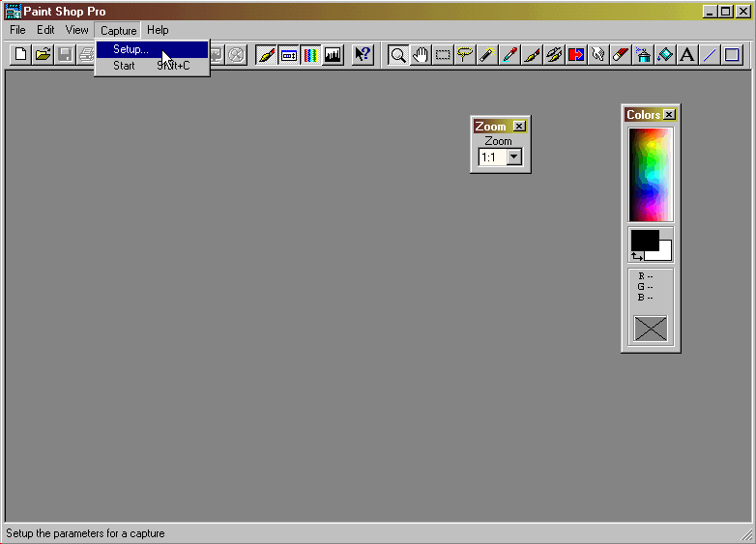Select the Dropper eyedropper tool
756x544 pixels.
509,55
